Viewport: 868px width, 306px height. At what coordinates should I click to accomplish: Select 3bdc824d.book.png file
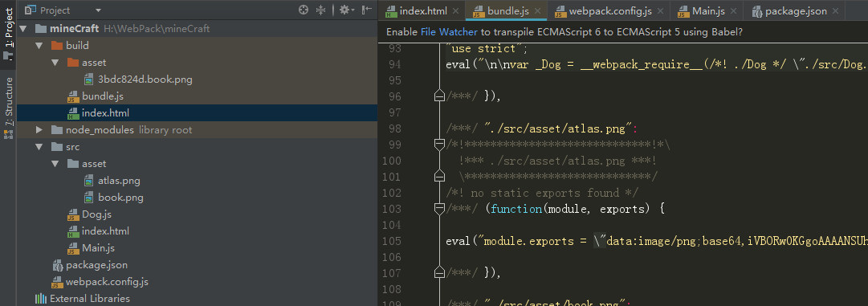[145, 80]
